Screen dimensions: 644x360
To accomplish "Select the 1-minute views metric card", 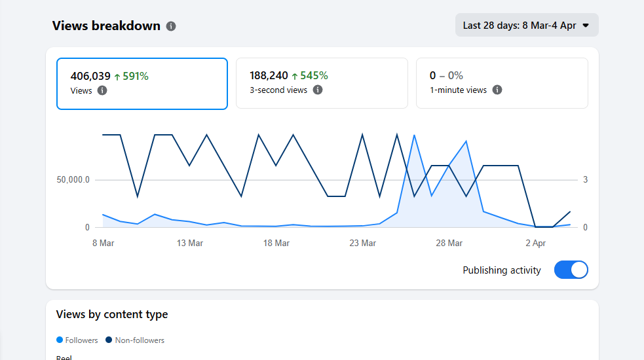I will tap(502, 83).
